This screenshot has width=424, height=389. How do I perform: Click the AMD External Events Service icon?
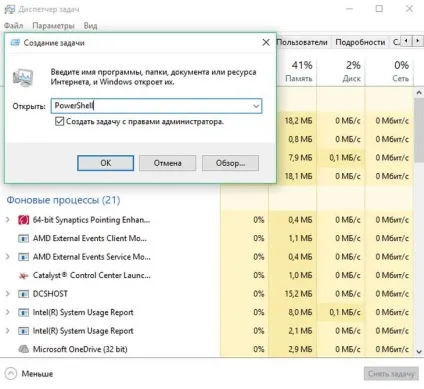click(x=23, y=257)
